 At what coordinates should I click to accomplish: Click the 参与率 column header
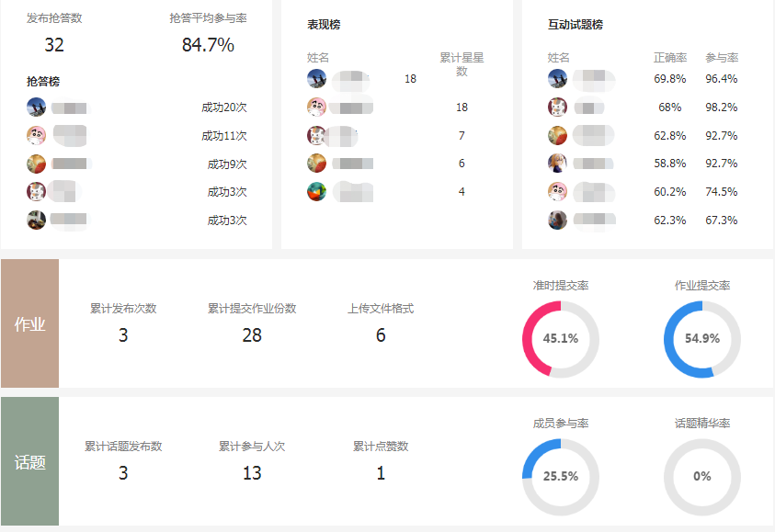pyautogui.click(x=722, y=58)
